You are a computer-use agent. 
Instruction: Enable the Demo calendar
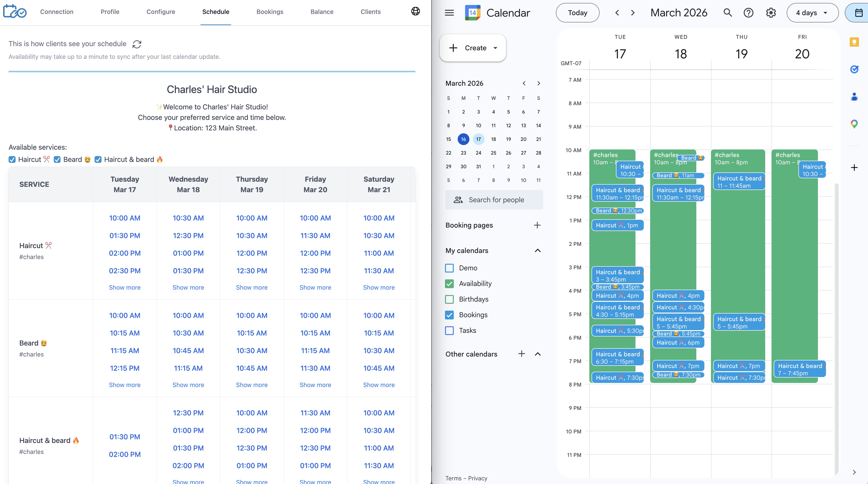pos(449,268)
